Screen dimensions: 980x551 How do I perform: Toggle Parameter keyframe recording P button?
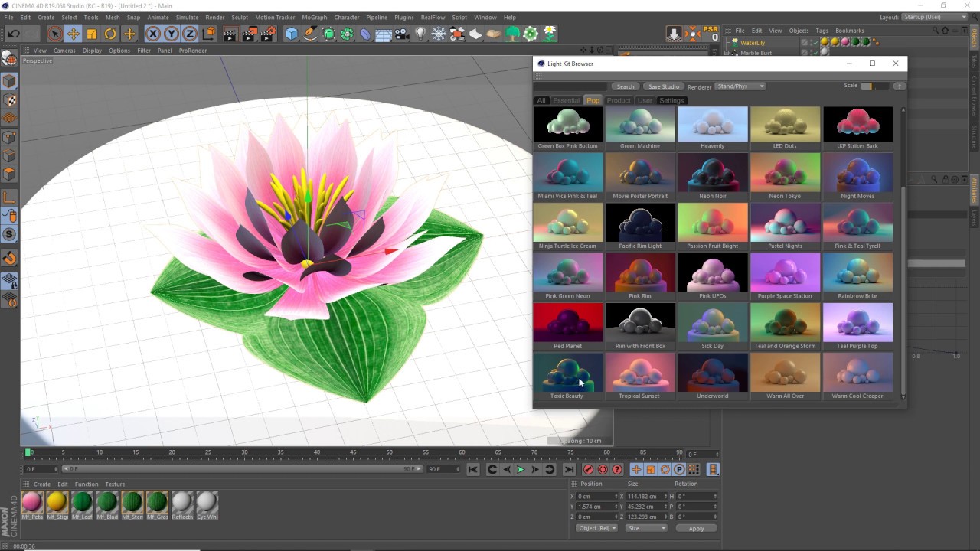point(679,469)
